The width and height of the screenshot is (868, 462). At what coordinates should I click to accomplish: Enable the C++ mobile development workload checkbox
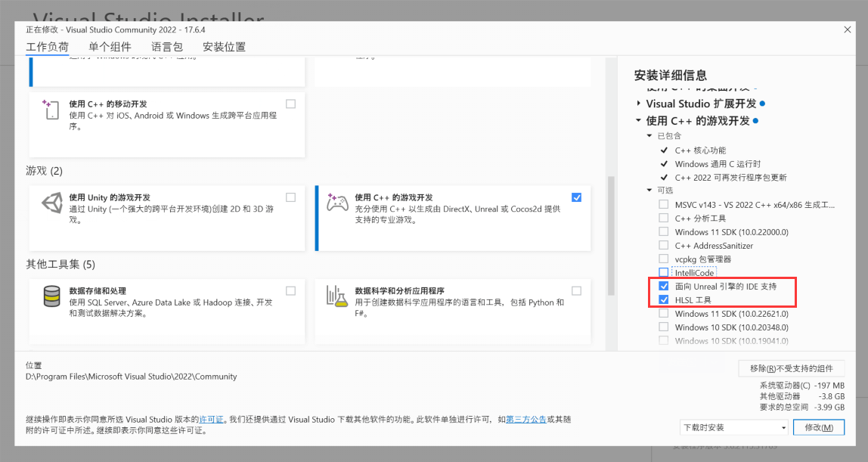pyautogui.click(x=290, y=104)
